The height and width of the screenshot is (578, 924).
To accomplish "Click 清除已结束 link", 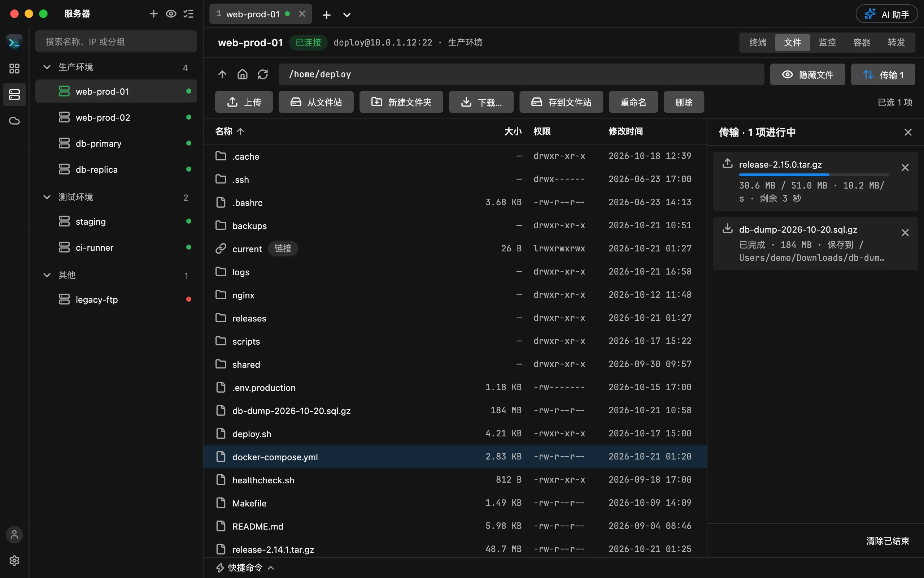I will click(x=888, y=541).
